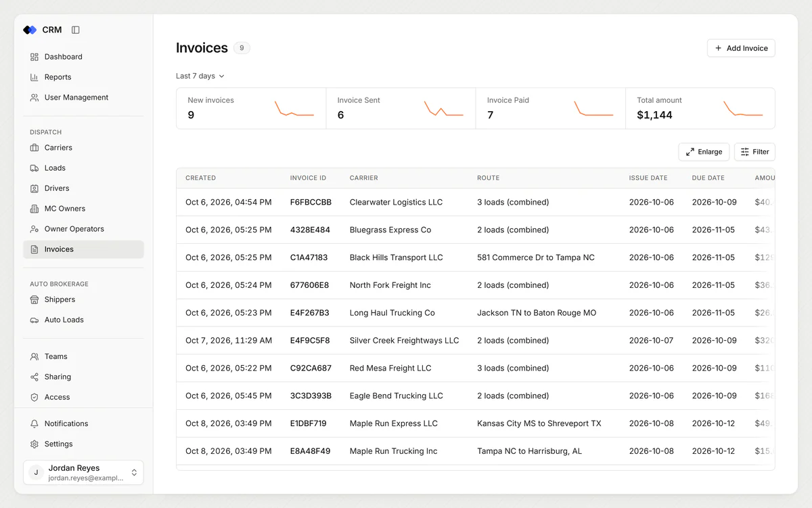Open the Shippers menu item
The height and width of the screenshot is (508, 812).
coord(83,299)
